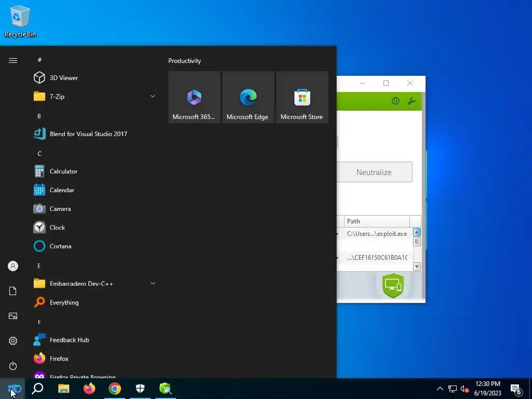Minimize the antivirus window

362,83
